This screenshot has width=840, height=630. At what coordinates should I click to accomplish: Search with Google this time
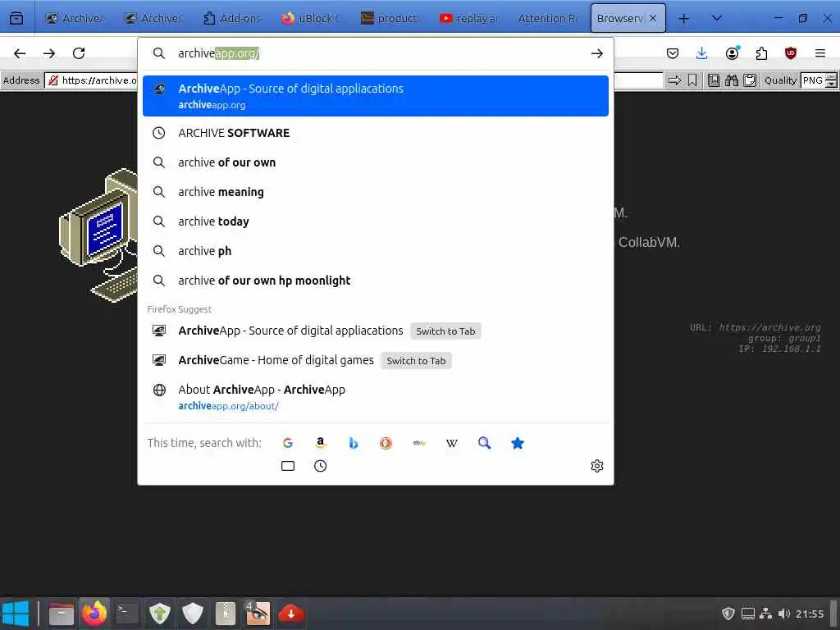[288, 443]
